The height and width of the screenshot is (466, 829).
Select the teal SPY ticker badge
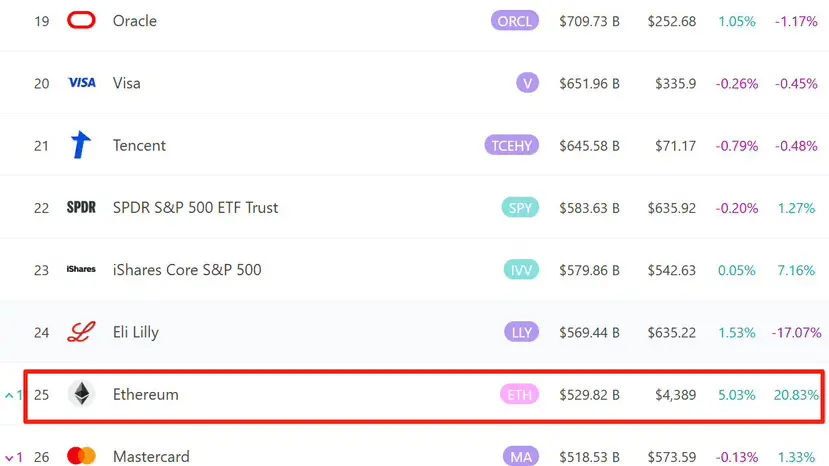click(520, 208)
